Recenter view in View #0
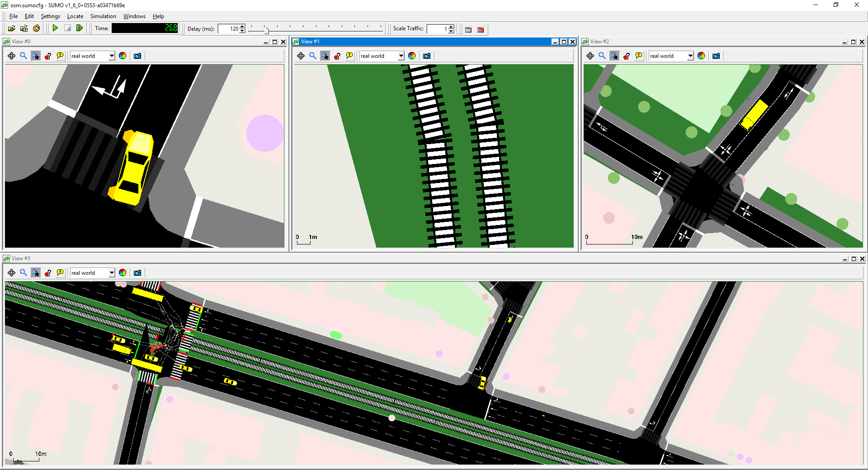The height and width of the screenshot is (470, 868). (12, 56)
